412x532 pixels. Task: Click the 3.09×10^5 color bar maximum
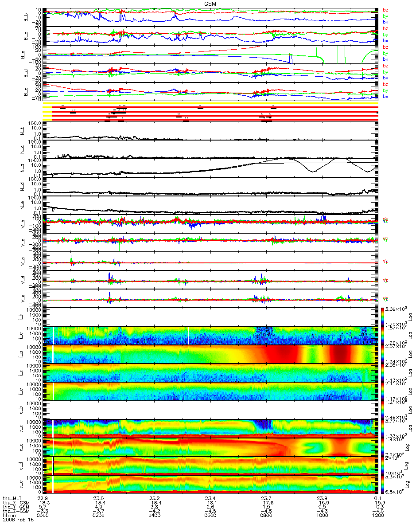tap(396, 308)
